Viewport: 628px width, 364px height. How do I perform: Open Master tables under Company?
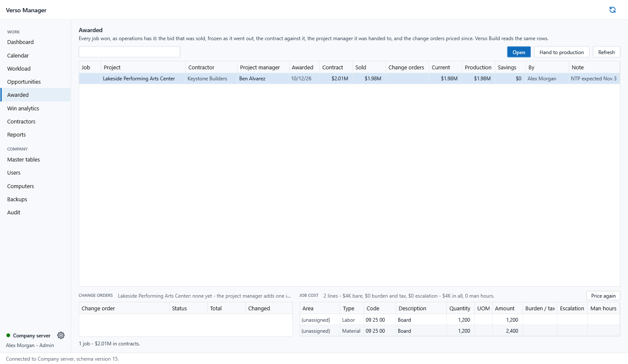pos(36,159)
